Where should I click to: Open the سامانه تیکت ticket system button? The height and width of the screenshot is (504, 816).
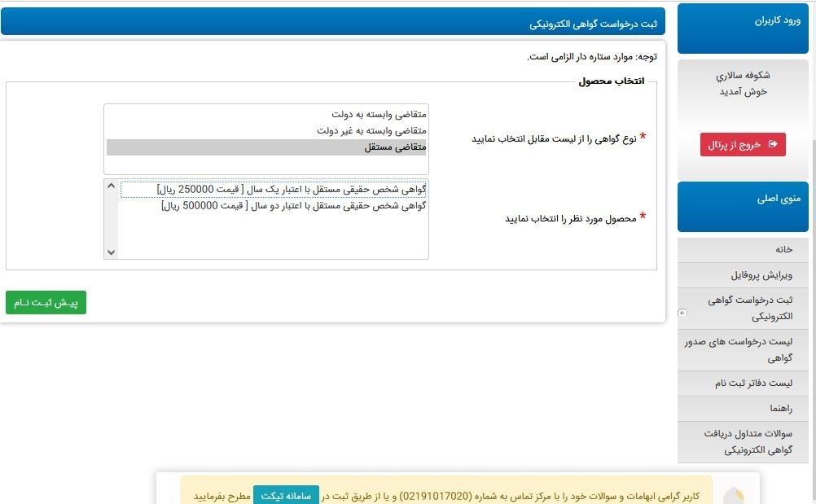pos(286,495)
